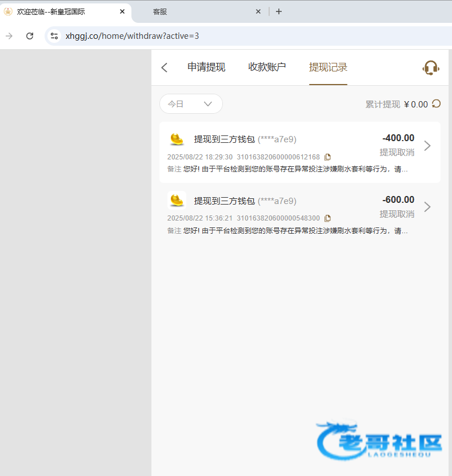Image resolution: width=452 pixels, height=476 pixels.
Task: Open a new browser tab
Action: click(x=278, y=11)
